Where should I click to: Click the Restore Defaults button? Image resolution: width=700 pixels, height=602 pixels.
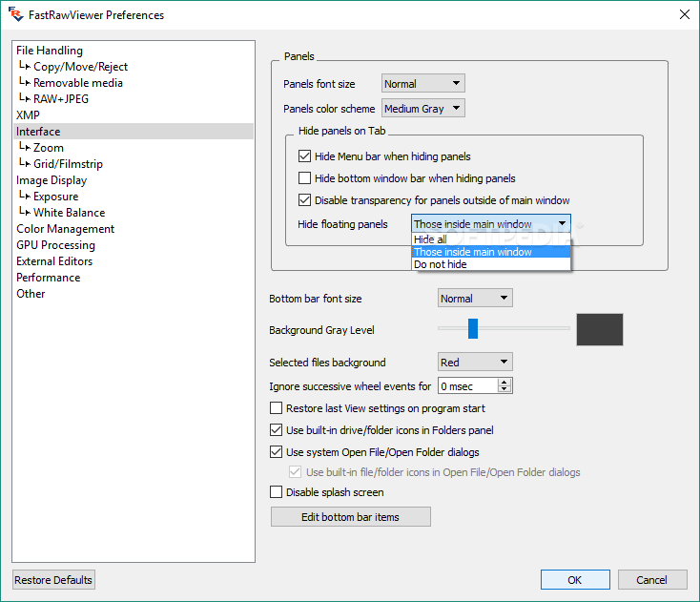coord(53,580)
